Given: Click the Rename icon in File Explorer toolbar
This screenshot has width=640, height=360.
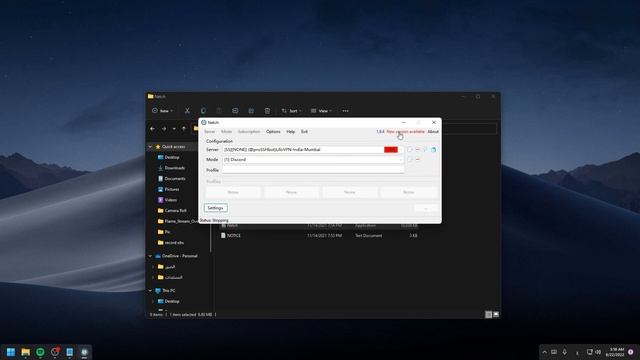Looking at the screenshot, I should [x=235, y=111].
